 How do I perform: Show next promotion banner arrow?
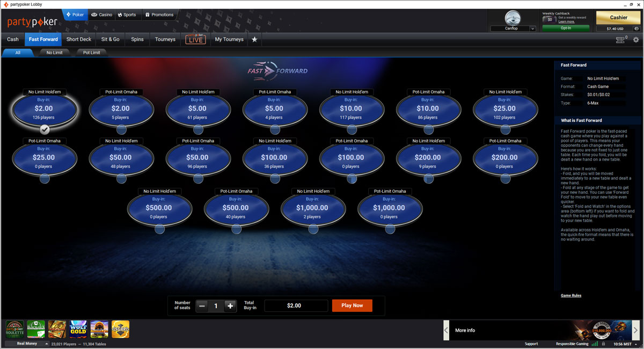tap(636, 330)
